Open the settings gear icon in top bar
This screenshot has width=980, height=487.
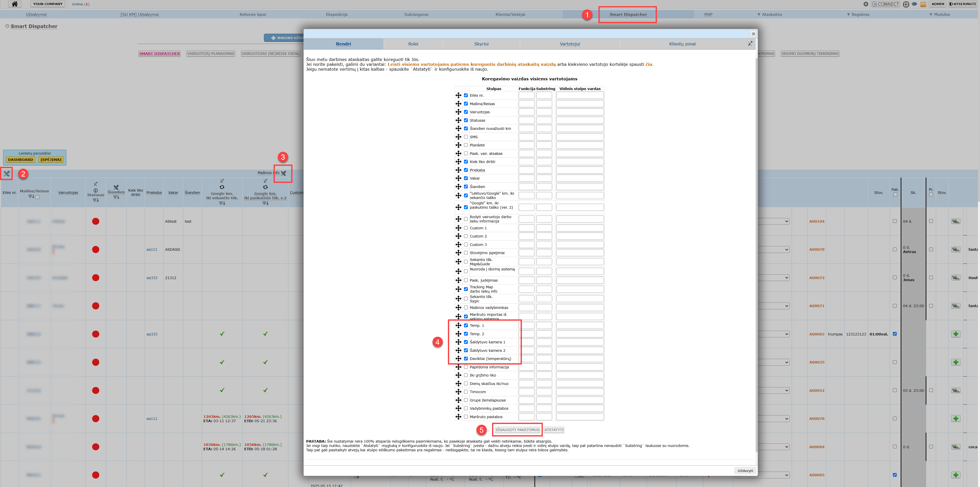[866, 4]
